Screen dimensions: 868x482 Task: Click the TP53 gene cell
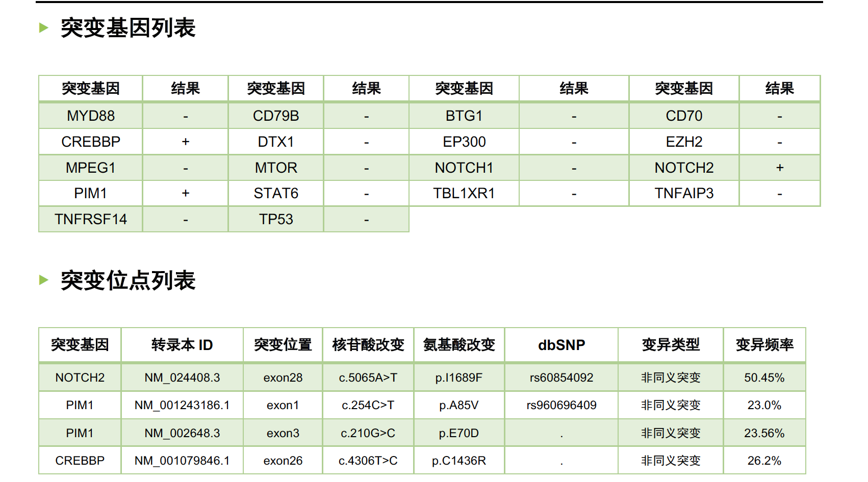(x=276, y=219)
